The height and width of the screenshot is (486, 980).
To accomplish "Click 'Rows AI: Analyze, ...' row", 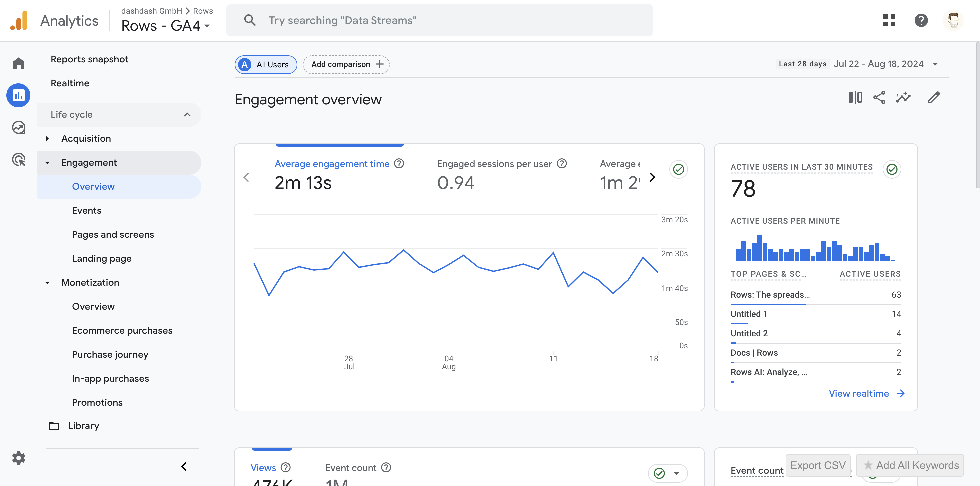I will [x=816, y=372].
